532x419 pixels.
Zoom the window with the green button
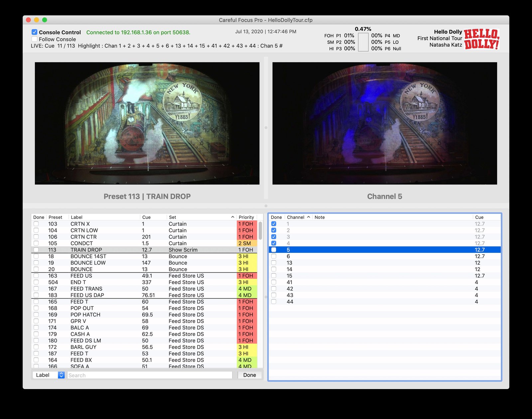click(x=45, y=20)
